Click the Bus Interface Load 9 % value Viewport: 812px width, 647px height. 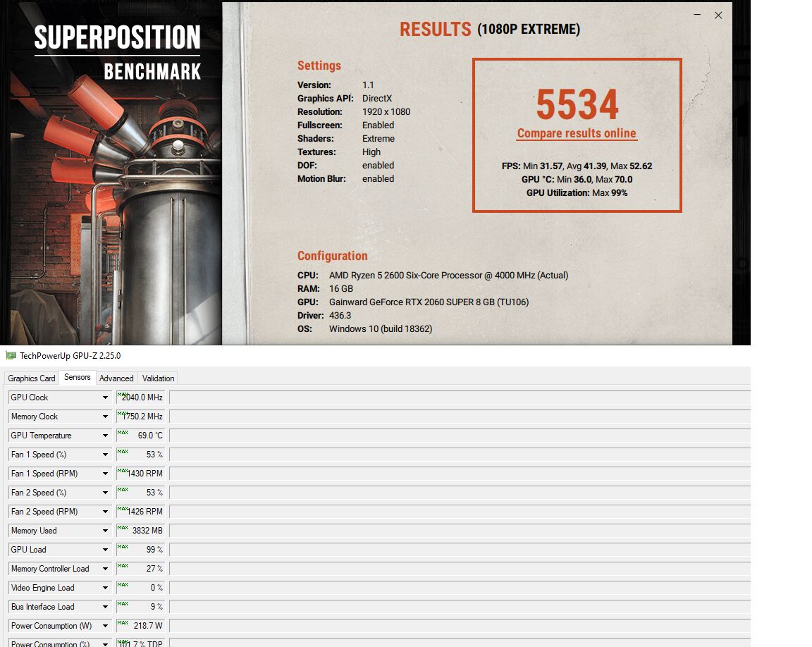140,607
